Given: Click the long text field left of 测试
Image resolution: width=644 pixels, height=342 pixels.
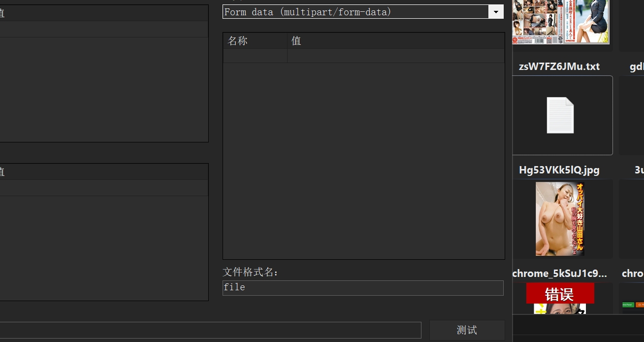Looking at the screenshot, I should click(x=211, y=330).
